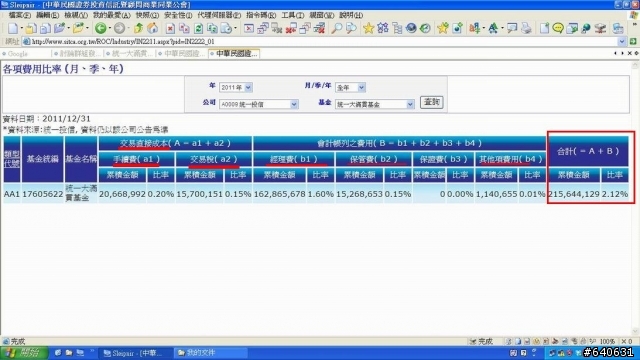Click the 17605622 fund code cell
This screenshot has height=360, width=640.
point(42,194)
